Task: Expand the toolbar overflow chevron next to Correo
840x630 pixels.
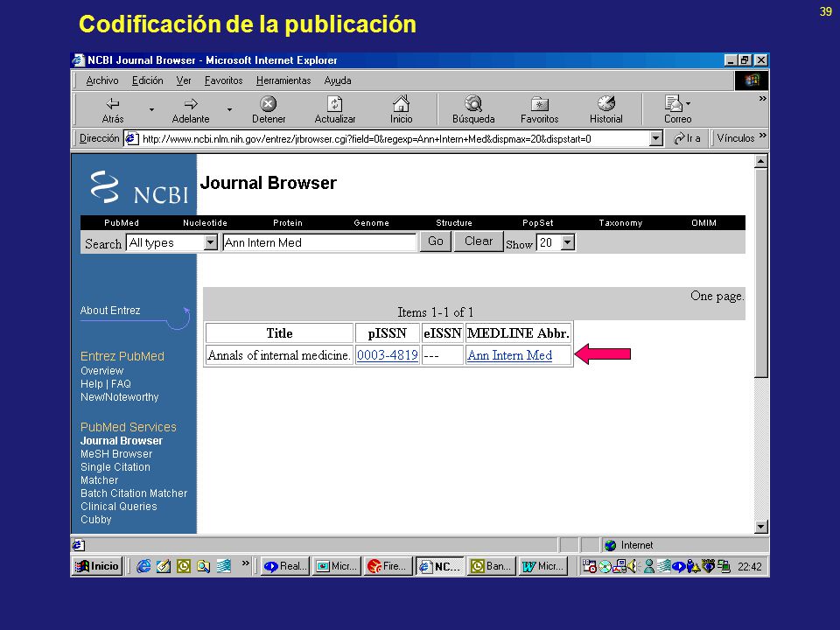Action: [763, 99]
